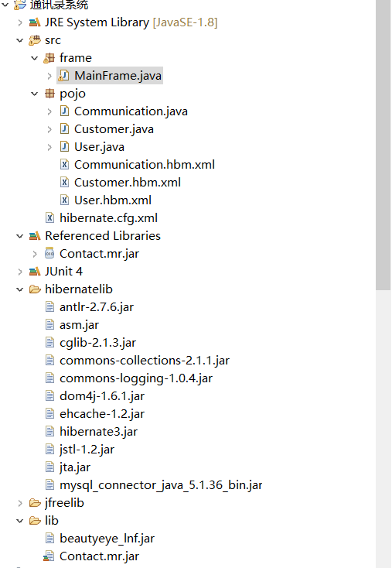
Task: Click the JRE System Library icon
Action: point(35,22)
